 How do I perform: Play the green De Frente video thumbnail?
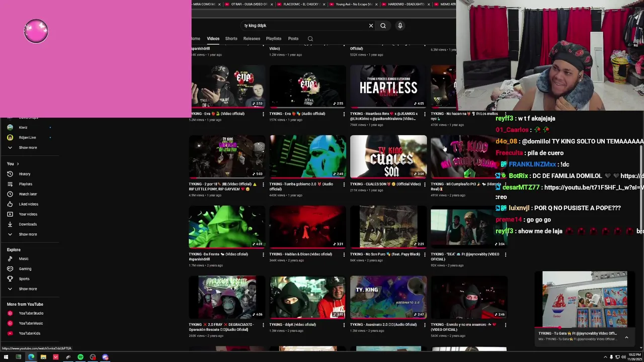click(227, 227)
